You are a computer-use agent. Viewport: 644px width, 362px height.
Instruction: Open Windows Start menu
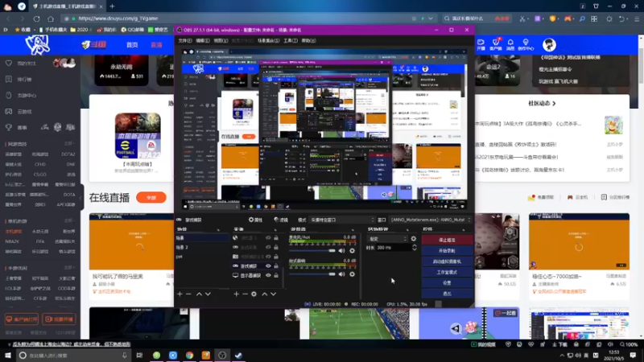8,355
